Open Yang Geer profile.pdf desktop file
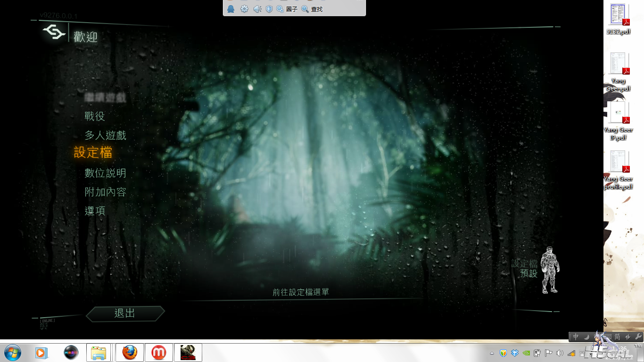The height and width of the screenshot is (362, 644). [x=619, y=170]
